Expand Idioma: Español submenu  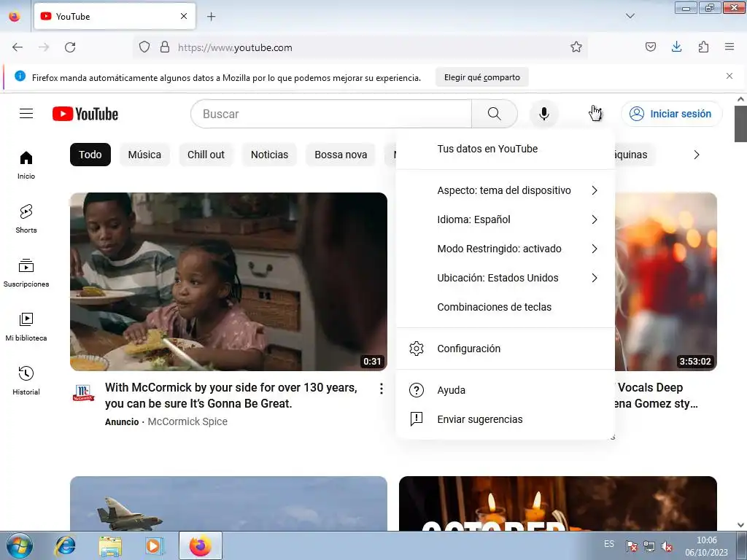point(506,219)
